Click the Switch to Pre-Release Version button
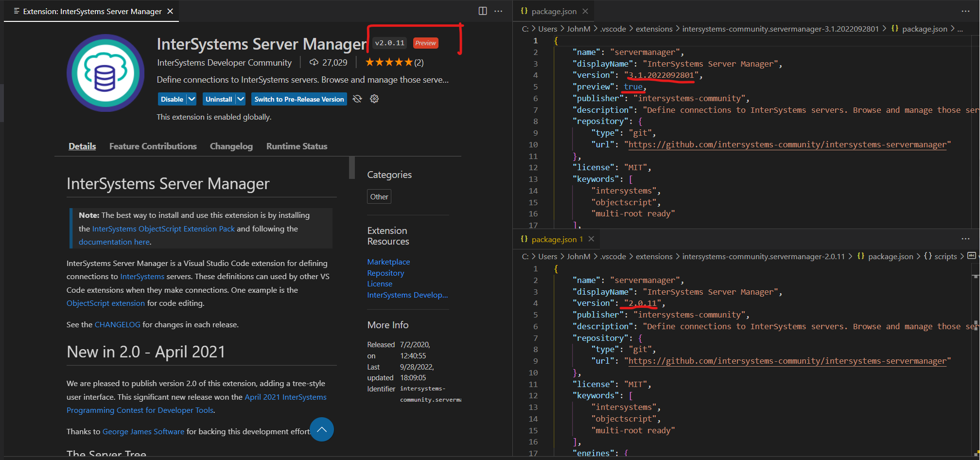 (299, 99)
